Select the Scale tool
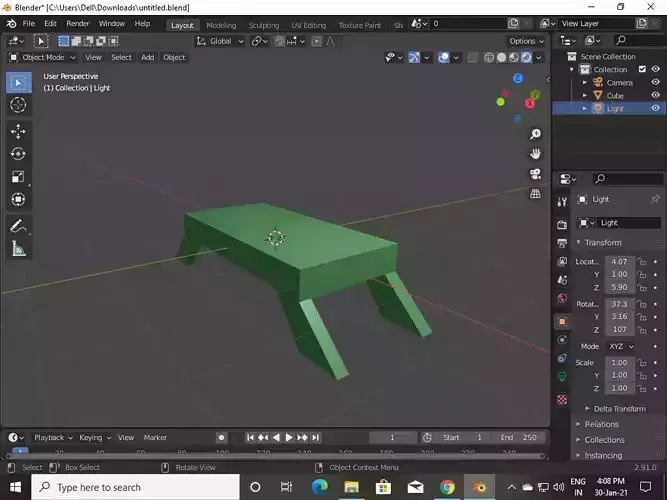This screenshot has width=667, height=500. [18, 177]
